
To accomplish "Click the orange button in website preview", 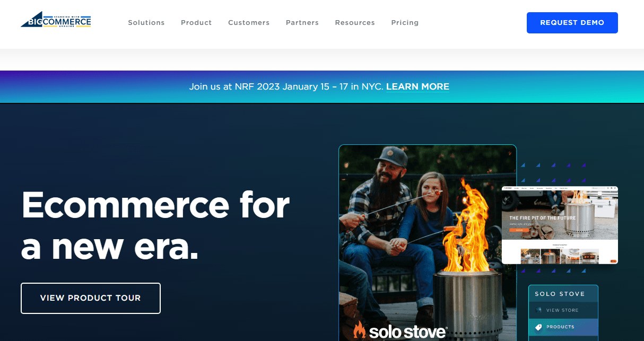I will click(519, 230).
